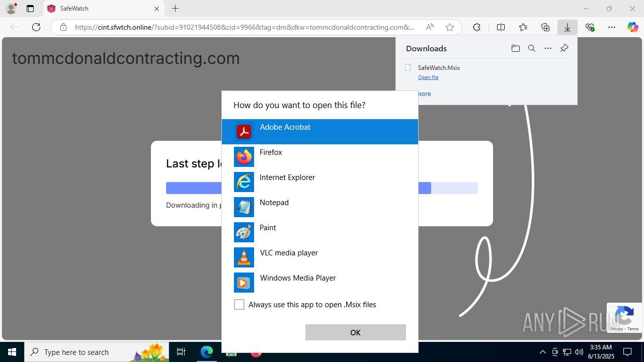The image size is (644, 362).
Task: Open the taskbar clock and date
Action: [x=601, y=352]
